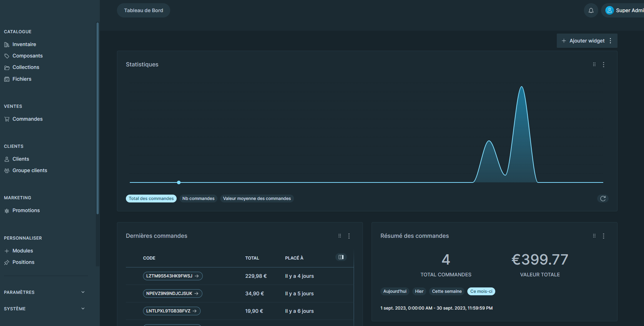Click the Promotions gear icon
644x326 pixels.
7,211
